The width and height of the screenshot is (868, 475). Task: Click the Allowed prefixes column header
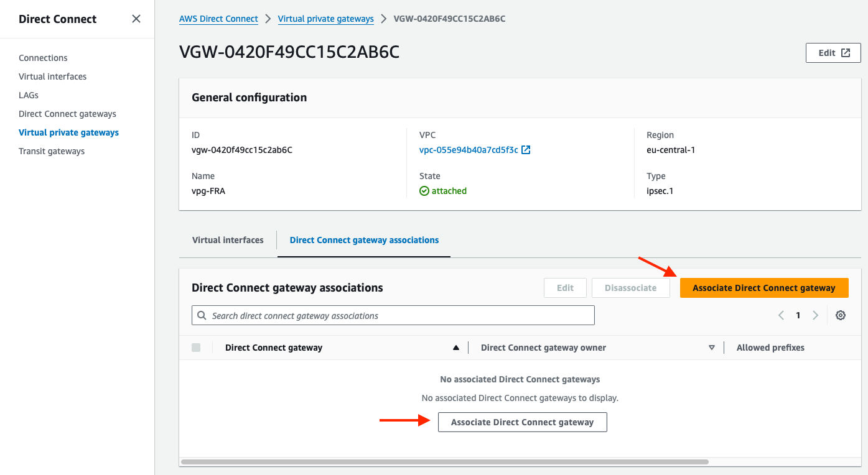pyautogui.click(x=770, y=348)
